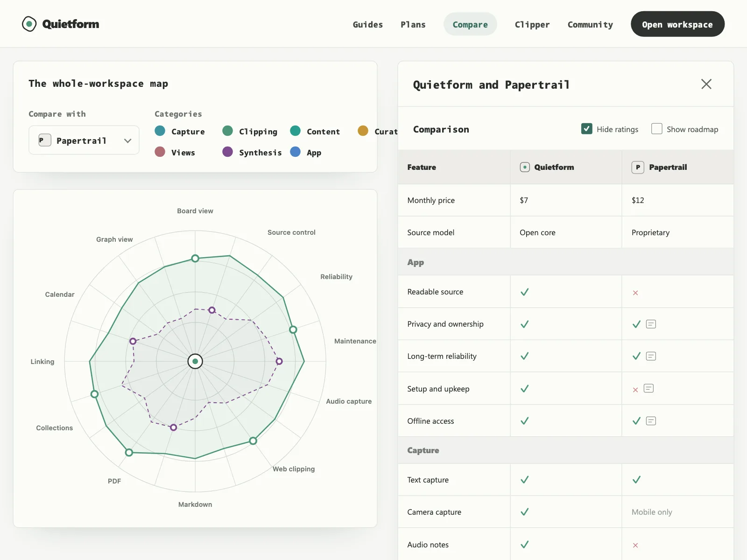Enable the Show roadmap checkbox
Image resolution: width=747 pixels, height=560 pixels.
click(657, 129)
